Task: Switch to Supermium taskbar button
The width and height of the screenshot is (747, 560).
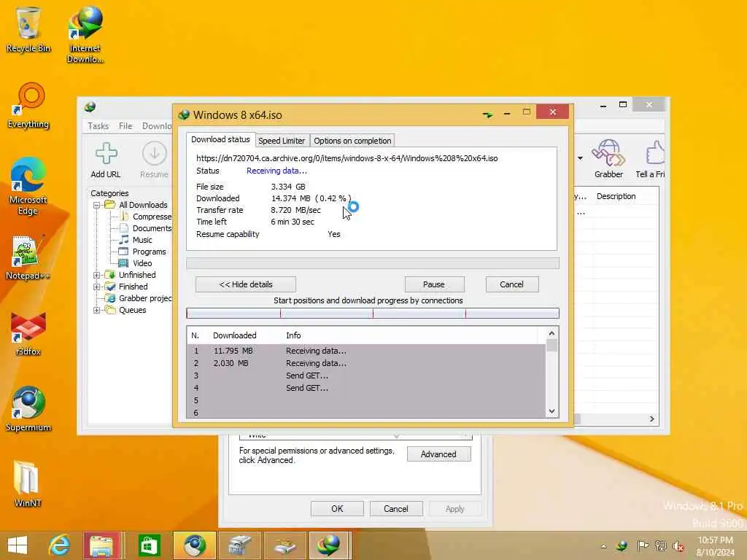Action: 194,545
